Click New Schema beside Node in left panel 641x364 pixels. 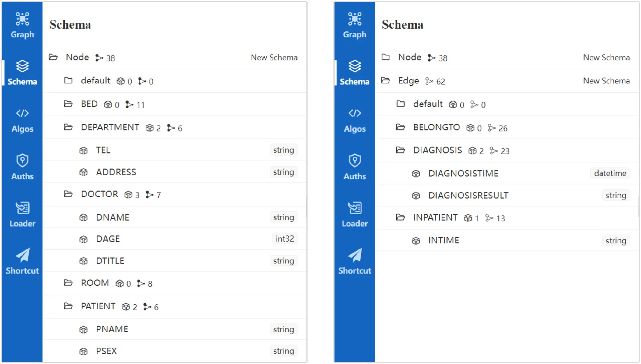pos(274,57)
